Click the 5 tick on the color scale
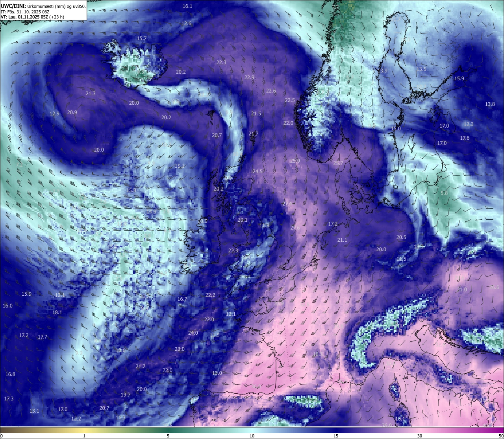Screen dimensions: 504x439 (x=168, y=436)
